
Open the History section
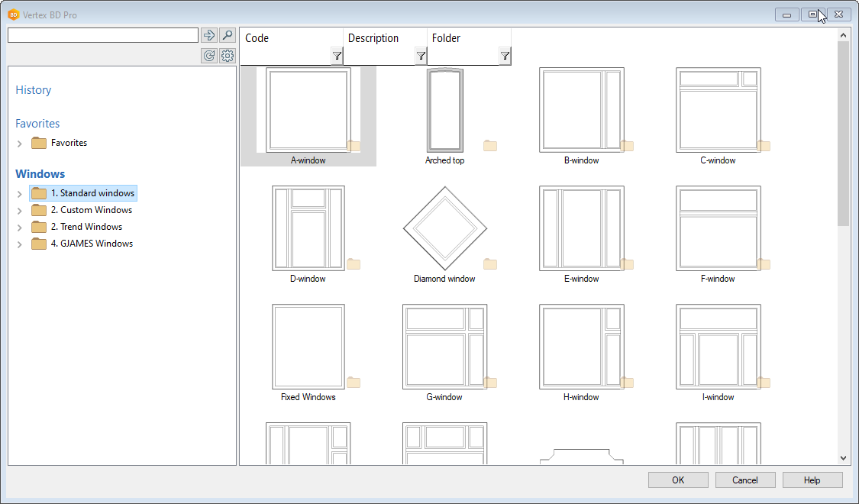(x=34, y=90)
